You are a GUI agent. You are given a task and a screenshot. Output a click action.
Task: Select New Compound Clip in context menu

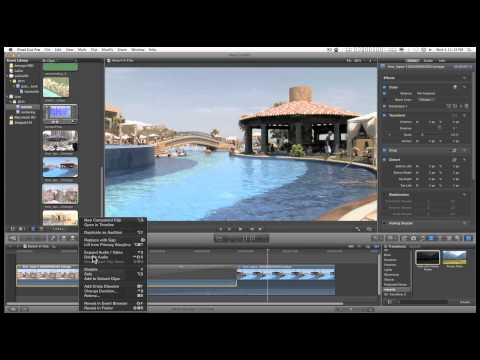coord(113,220)
